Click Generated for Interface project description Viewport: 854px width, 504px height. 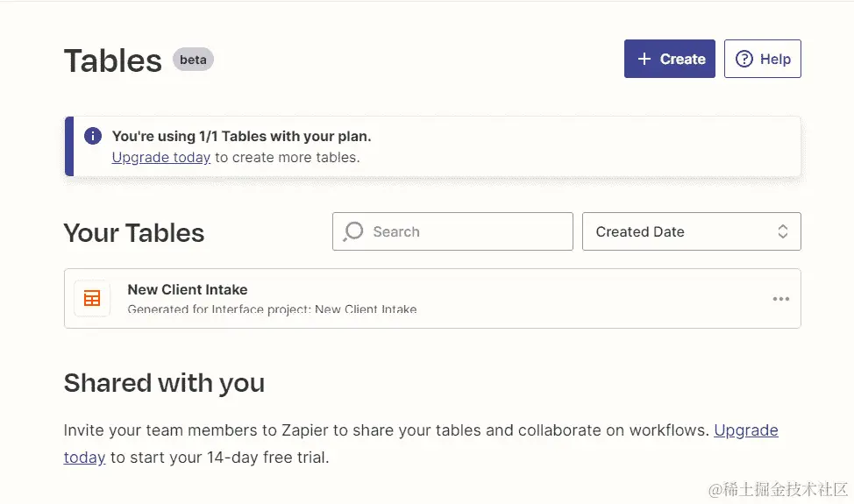click(273, 309)
